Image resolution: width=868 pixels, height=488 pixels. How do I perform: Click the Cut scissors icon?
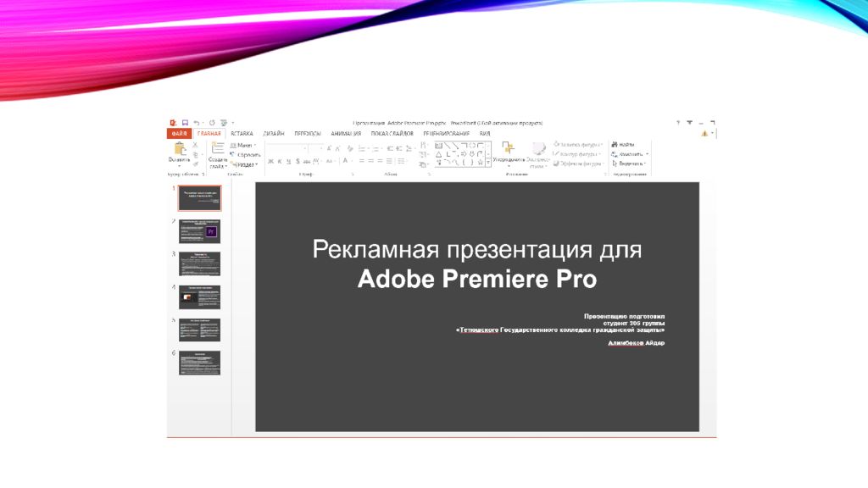(195, 145)
